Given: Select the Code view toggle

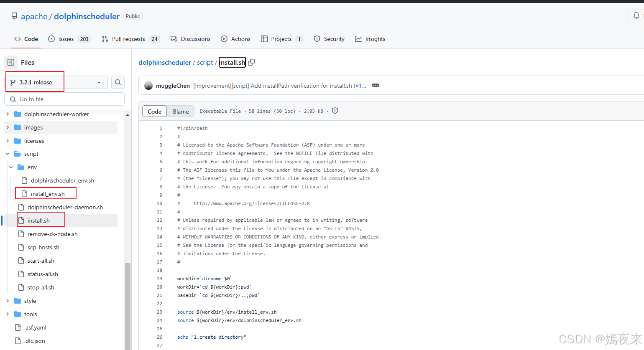Looking at the screenshot, I should coord(154,112).
